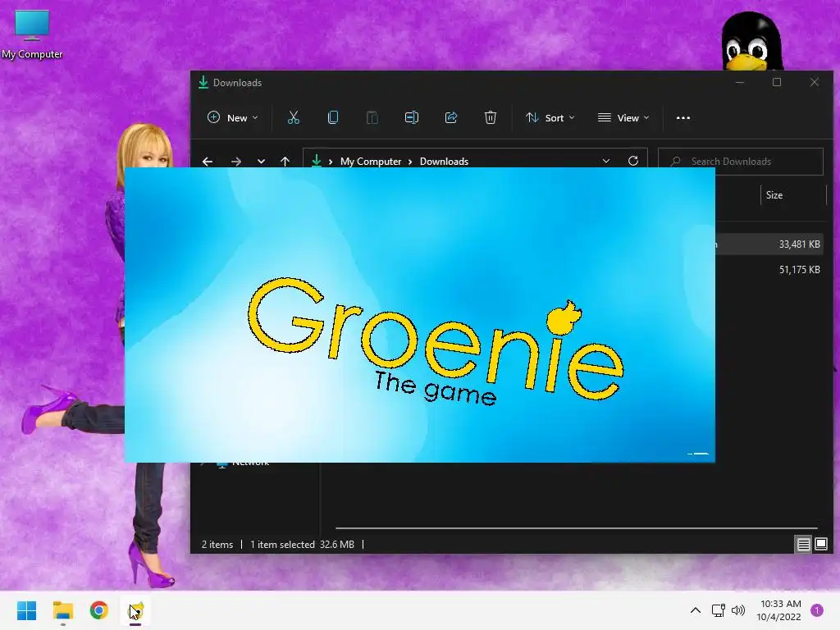
Task: Open the View dropdown
Action: (623, 118)
